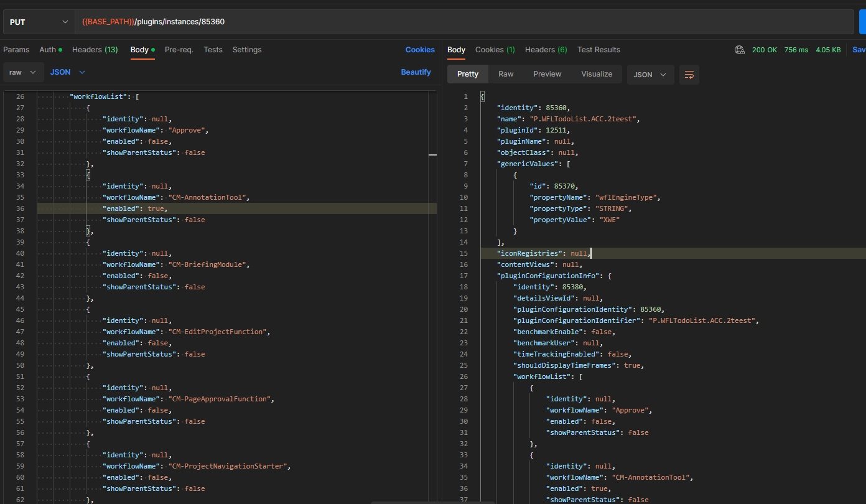Select the request Headers (13) tab
Image resolution: width=866 pixels, height=504 pixels.
(x=95, y=50)
